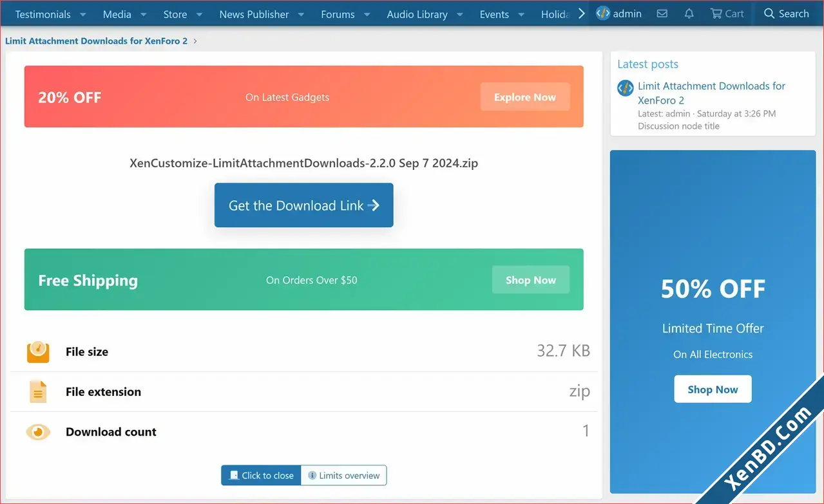Click the Get the Download Link button
Screen dimensions: 824x504
[303, 205]
